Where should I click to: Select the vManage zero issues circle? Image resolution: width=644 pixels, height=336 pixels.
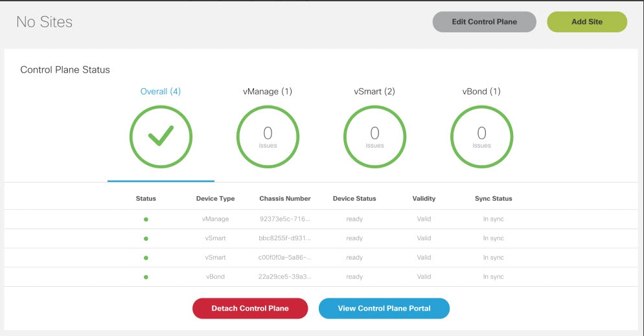[x=268, y=137]
